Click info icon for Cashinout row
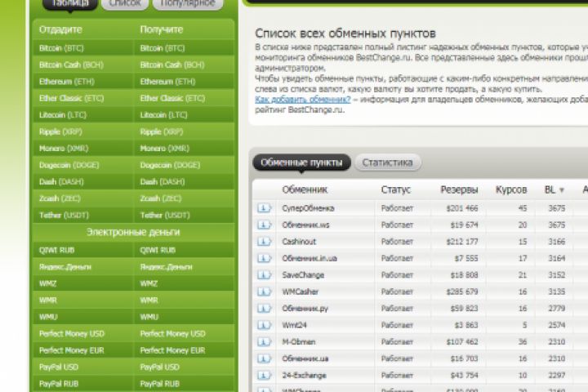Image resolution: width=588 pixels, height=392 pixels. [x=264, y=242]
